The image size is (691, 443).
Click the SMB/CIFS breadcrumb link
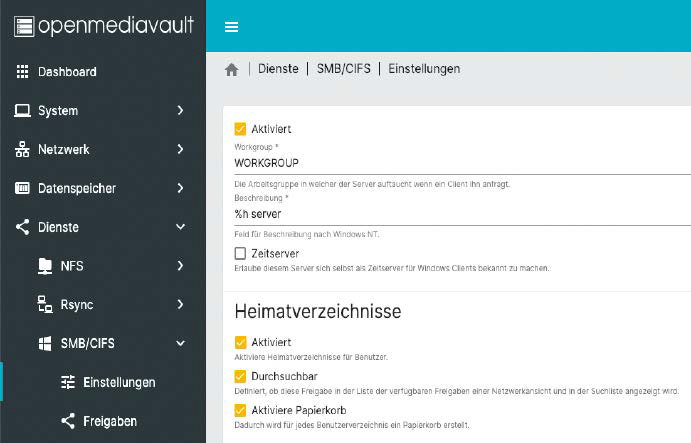(343, 69)
